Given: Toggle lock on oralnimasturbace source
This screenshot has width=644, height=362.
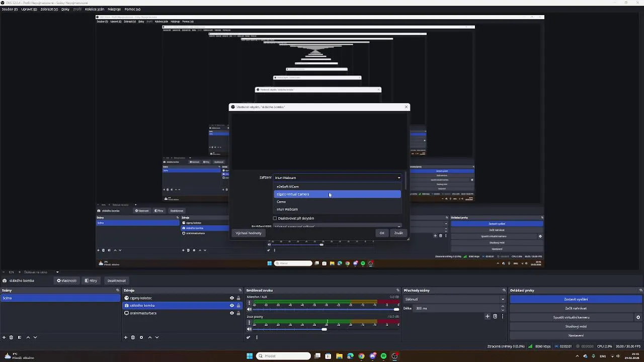Looking at the screenshot, I should 238,313.
